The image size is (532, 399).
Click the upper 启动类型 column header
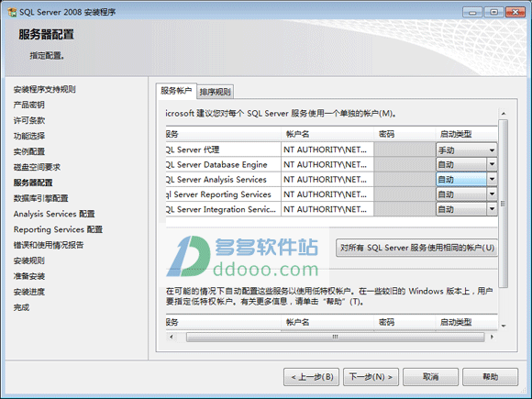click(x=467, y=134)
